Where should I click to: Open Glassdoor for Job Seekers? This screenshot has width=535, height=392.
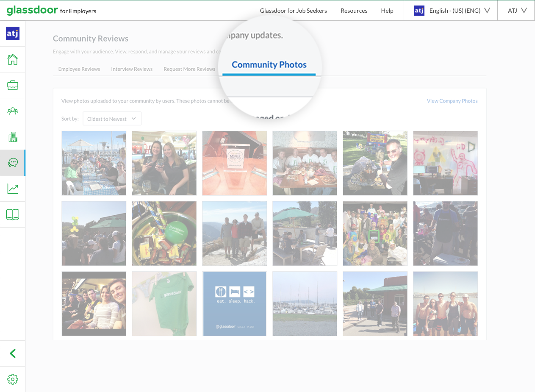(x=294, y=11)
